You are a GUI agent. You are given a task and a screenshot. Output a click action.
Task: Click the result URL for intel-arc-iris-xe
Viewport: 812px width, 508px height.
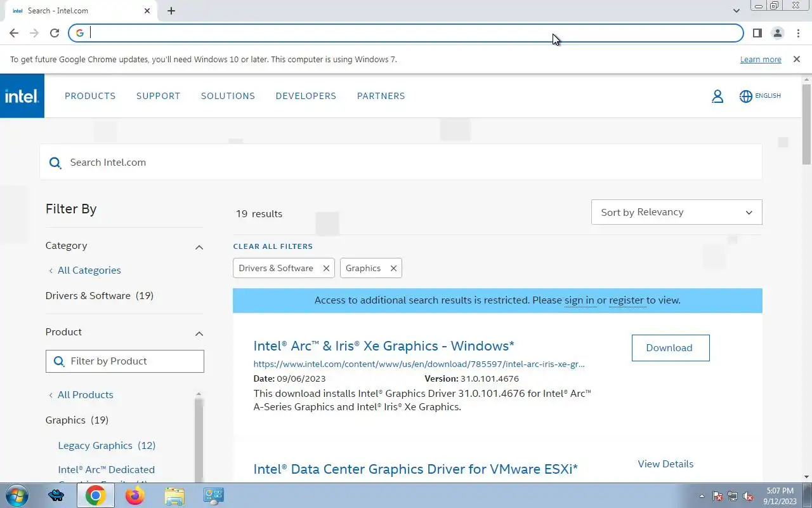tap(419, 364)
